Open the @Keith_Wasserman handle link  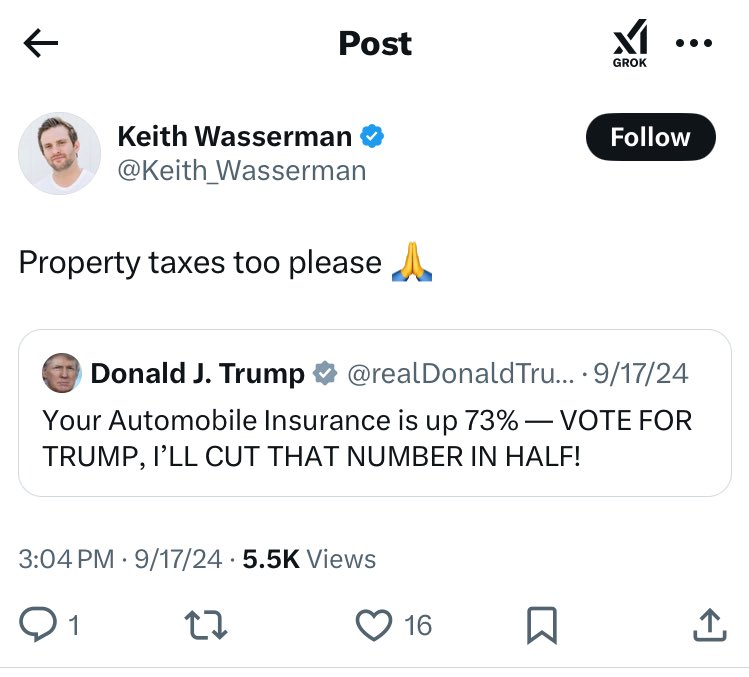[x=242, y=171]
